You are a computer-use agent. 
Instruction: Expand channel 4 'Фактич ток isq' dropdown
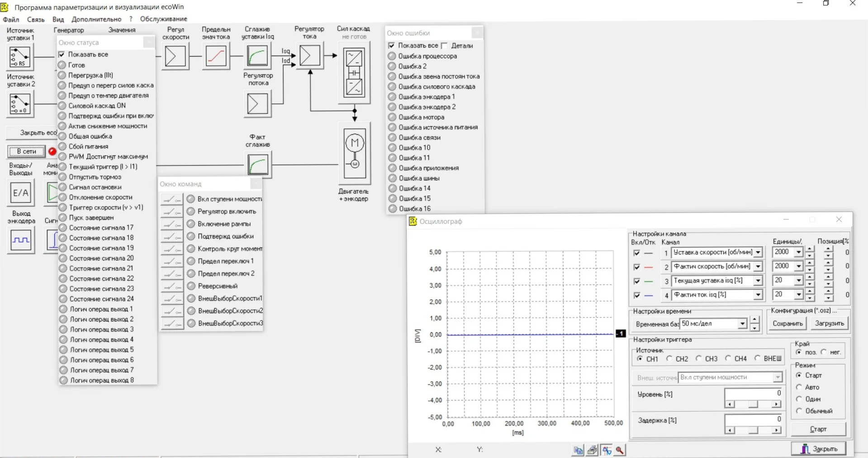[x=758, y=295]
